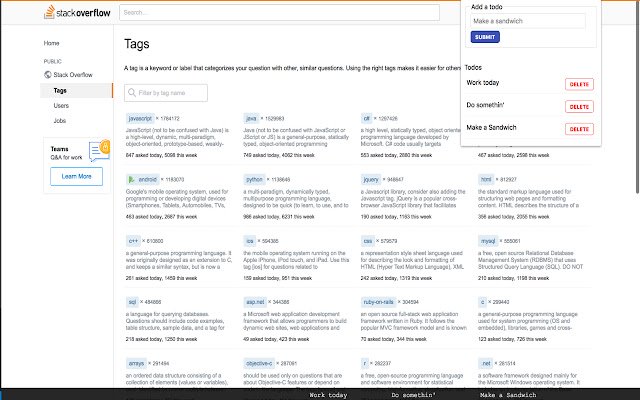Delete the Do somethin' todo

[x=579, y=107]
